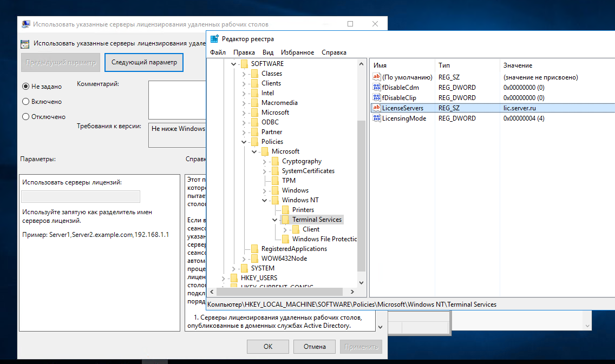Click the policy setting icon beside the heading
The width and height of the screenshot is (615, 364).
coord(25,44)
